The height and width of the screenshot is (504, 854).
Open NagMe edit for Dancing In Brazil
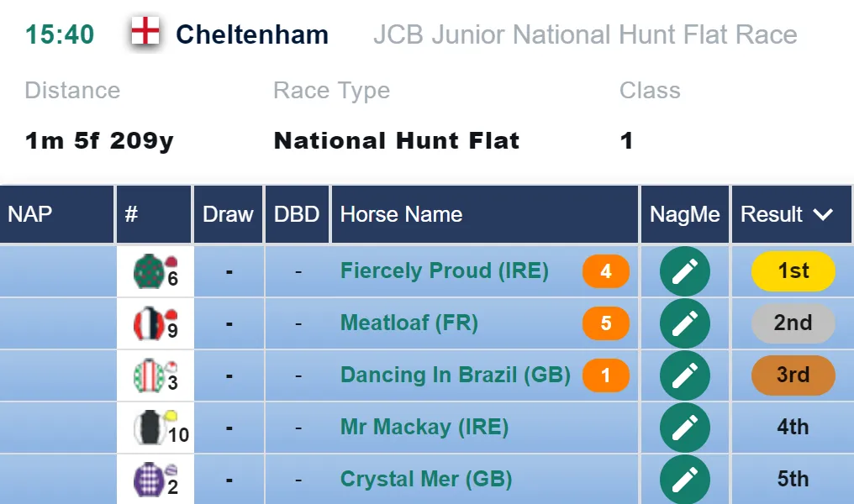tap(684, 375)
